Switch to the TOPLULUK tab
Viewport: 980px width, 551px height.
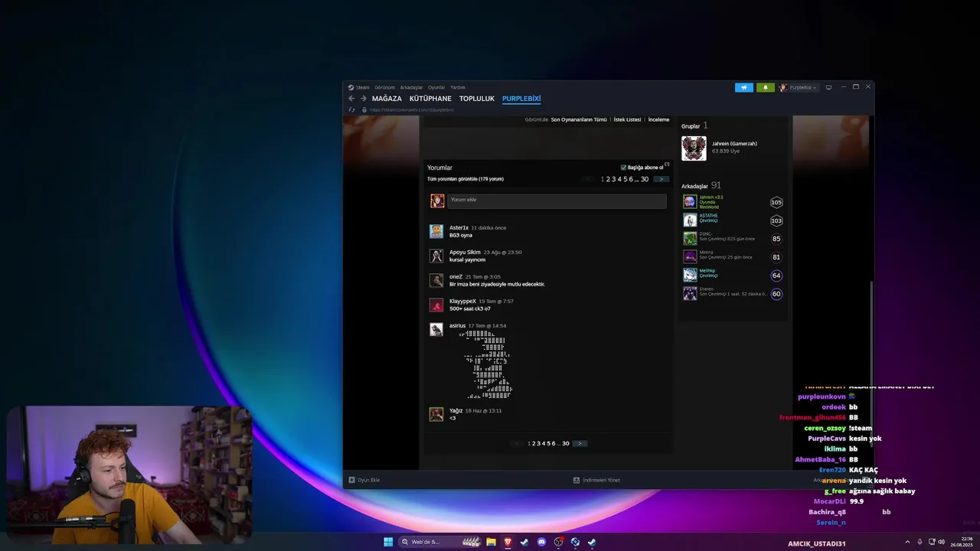pos(477,99)
